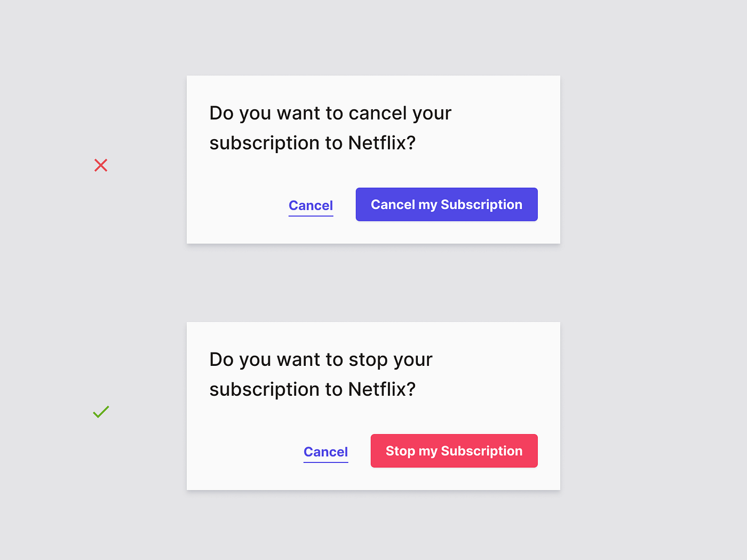Select the red cross indicating the bad example
The width and height of the screenshot is (747, 560).
tap(101, 165)
